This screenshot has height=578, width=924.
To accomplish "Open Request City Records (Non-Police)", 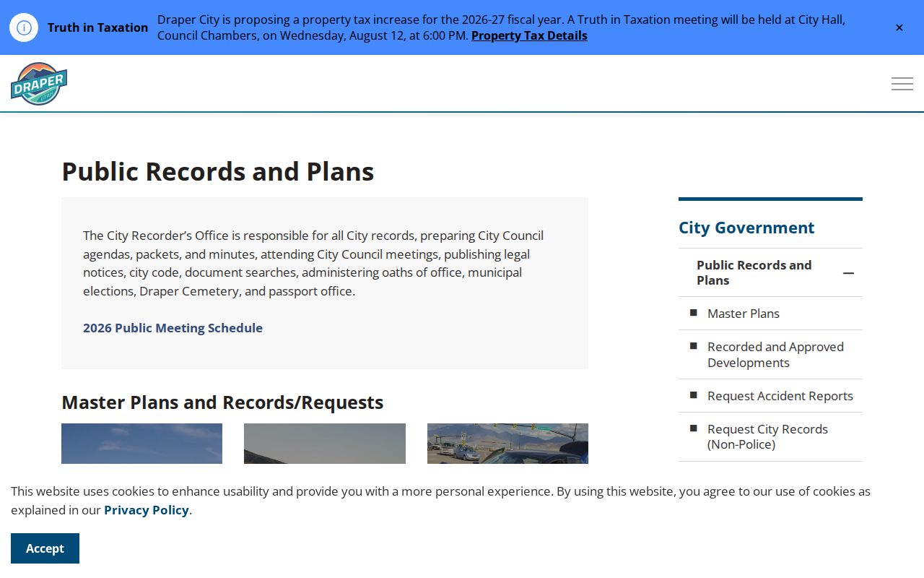I will 767,436.
